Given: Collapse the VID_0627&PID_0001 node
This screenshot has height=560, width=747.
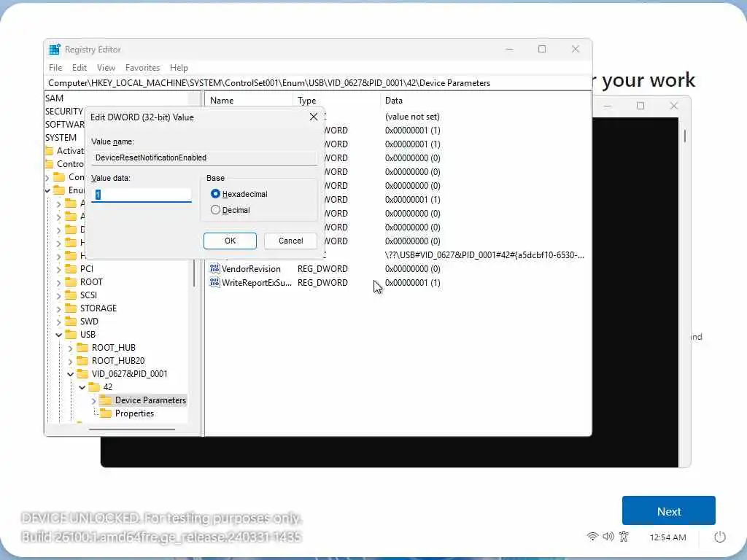Looking at the screenshot, I should (71, 374).
